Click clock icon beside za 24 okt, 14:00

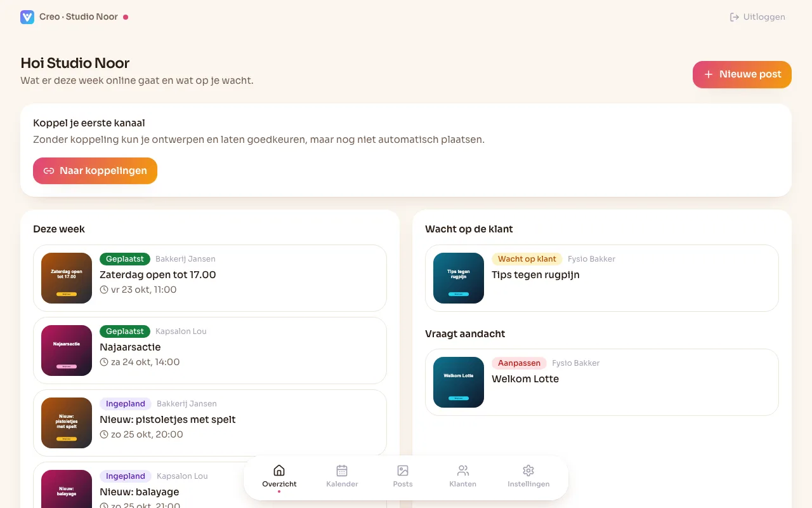coord(104,362)
